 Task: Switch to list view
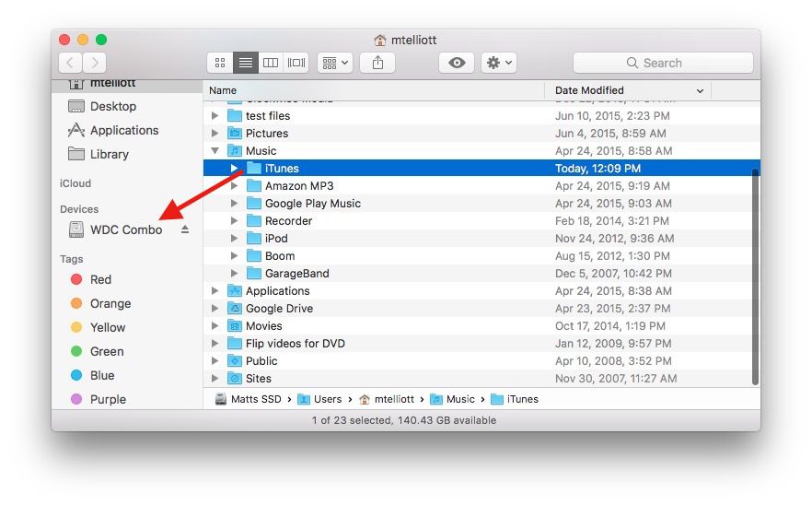click(246, 63)
